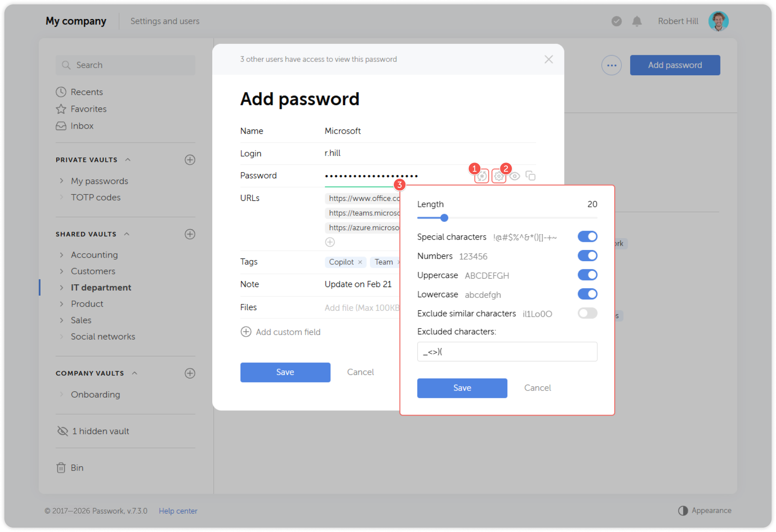Open the three-dot more options button

pos(612,65)
